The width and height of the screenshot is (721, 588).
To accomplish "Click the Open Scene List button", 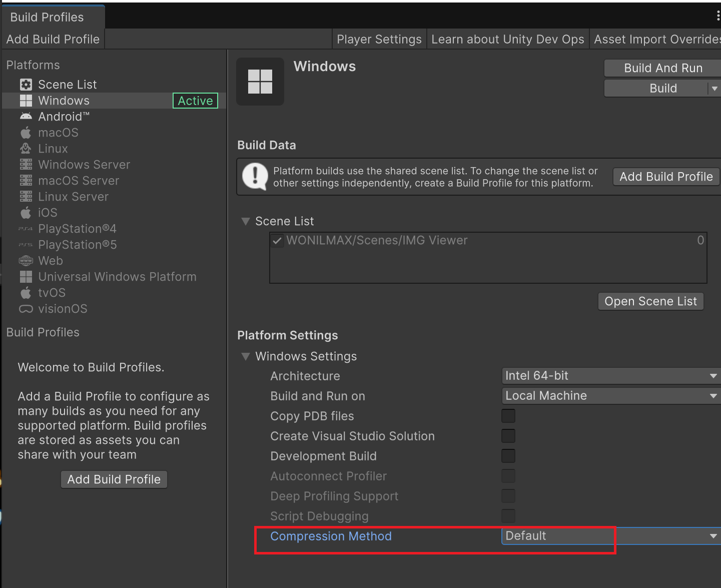I will (650, 301).
